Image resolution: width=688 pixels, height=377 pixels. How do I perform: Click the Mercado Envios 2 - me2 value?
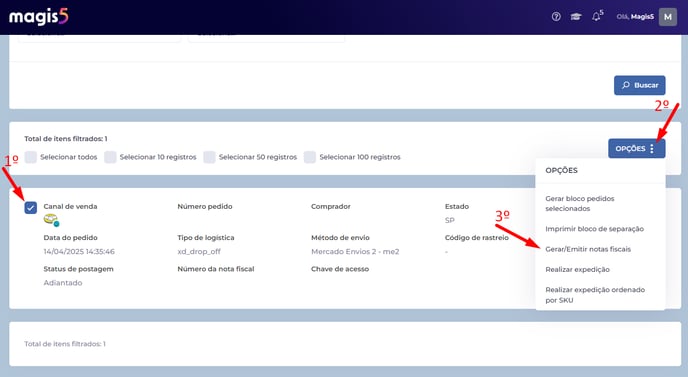[x=355, y=251]
